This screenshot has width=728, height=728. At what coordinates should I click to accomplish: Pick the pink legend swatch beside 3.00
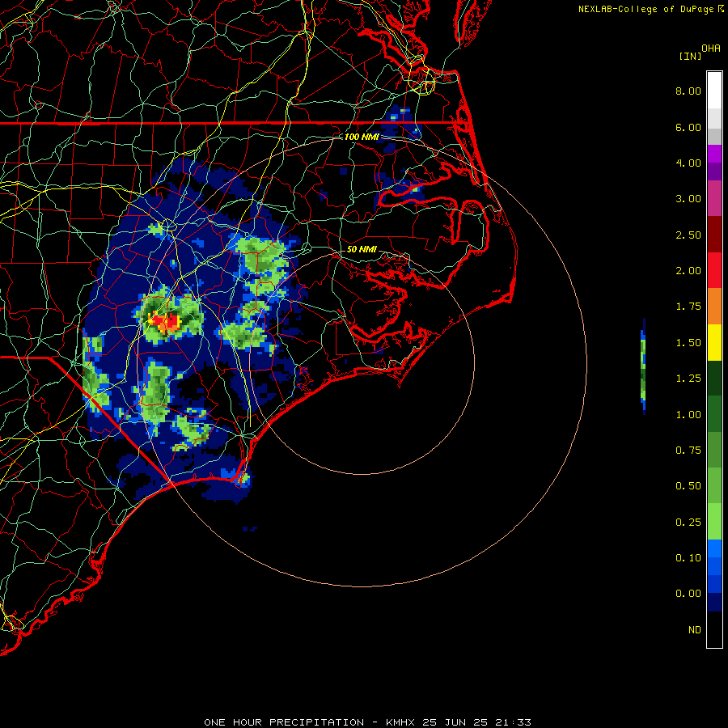point(714,198)
